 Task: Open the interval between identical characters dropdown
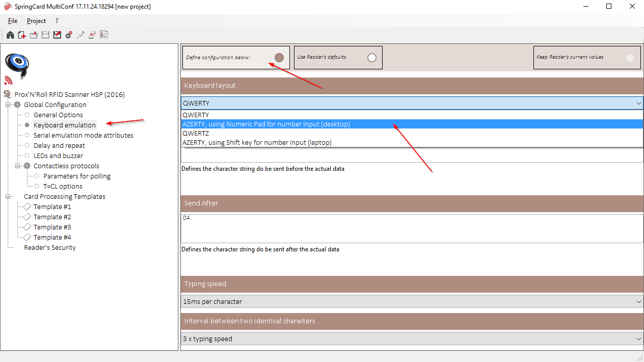638,339
